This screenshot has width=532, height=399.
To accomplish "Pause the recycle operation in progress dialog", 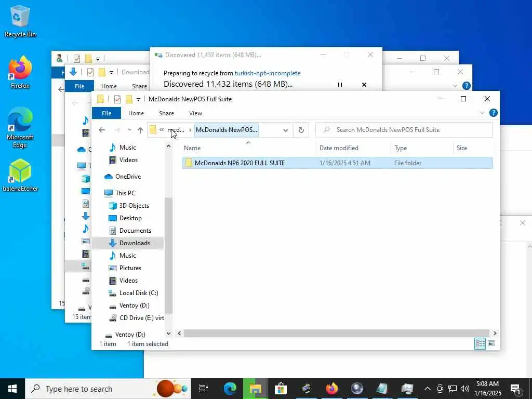I will [340, 85].
